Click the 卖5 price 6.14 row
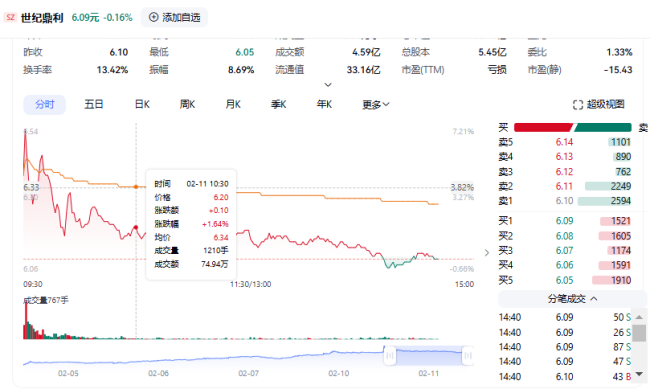 pos(565,142)
